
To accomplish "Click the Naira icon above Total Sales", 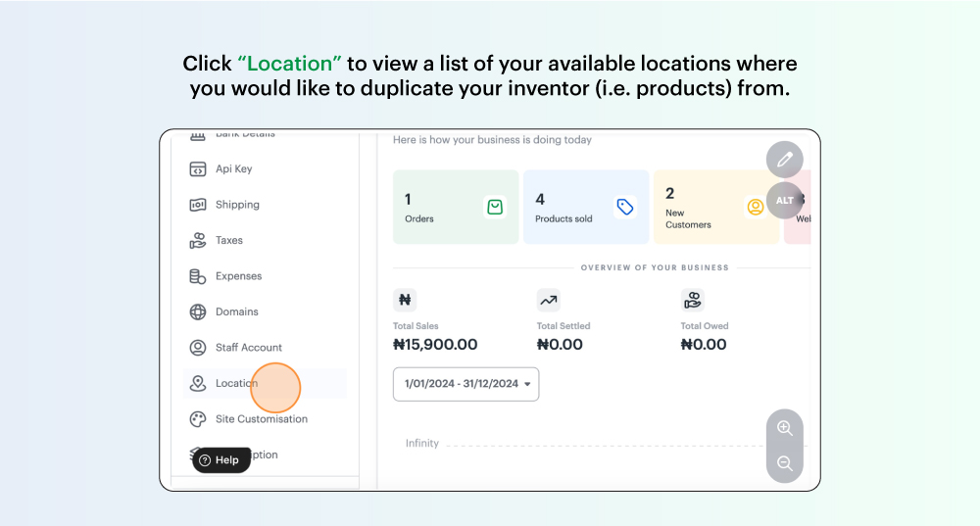I will coord(405,300).
